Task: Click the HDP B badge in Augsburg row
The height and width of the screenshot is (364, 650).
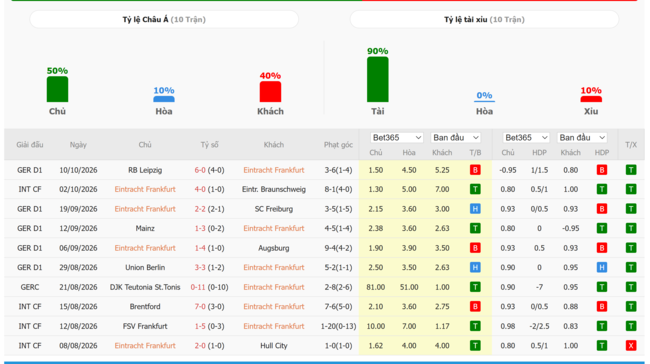Action: click(602, 248)
